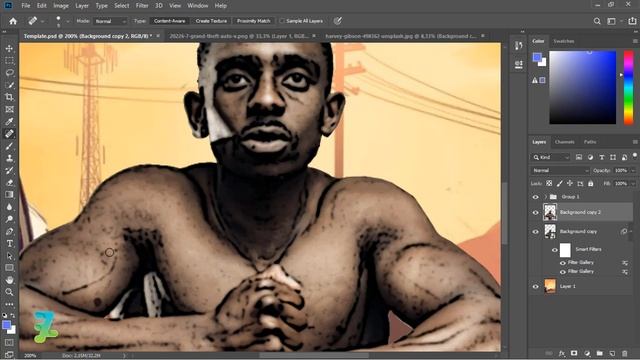Add a layer style via fx icon

pos(562,353)
